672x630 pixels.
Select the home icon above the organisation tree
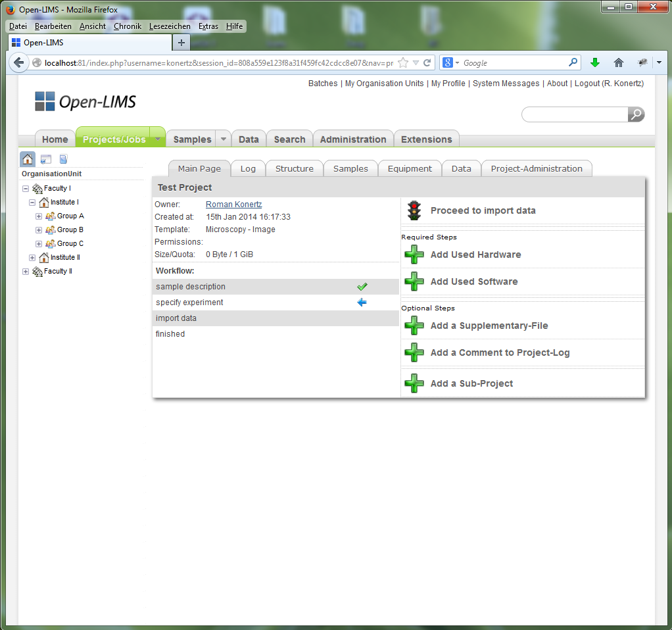pos(27,159)
